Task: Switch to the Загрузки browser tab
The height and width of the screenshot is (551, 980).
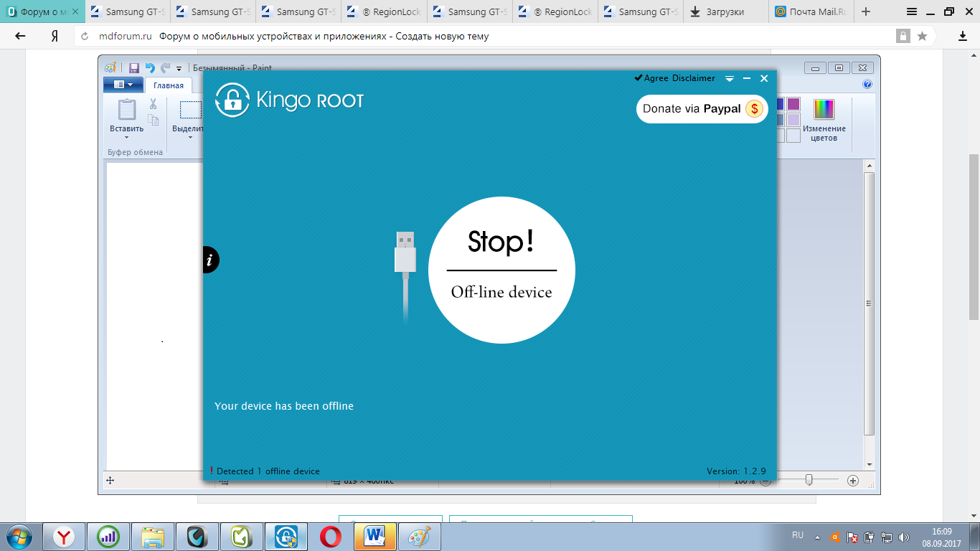Action: point(725,12)
